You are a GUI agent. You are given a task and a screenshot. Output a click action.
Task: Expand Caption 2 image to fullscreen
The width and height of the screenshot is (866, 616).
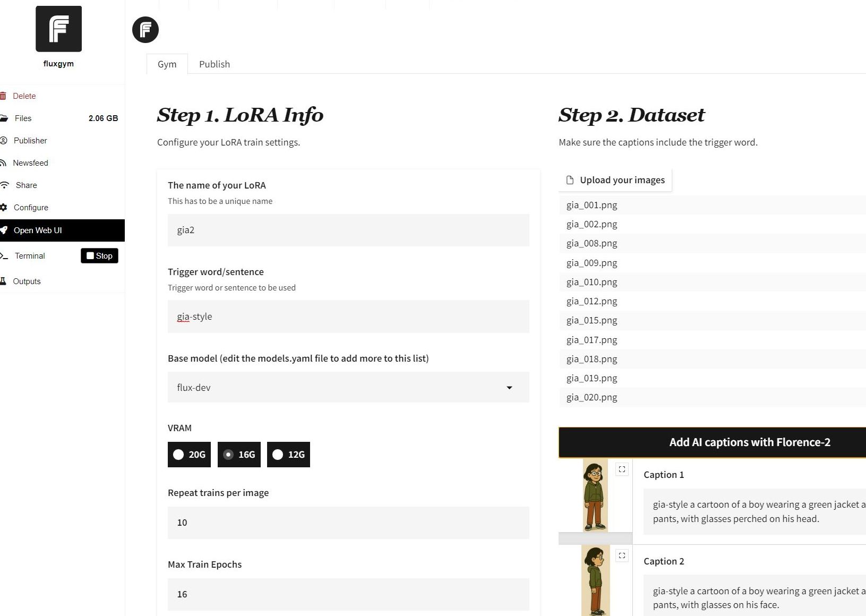(622, 555)
